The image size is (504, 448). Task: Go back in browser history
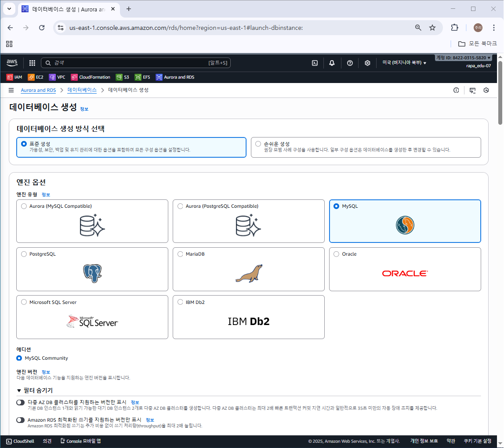pos(10,28)
